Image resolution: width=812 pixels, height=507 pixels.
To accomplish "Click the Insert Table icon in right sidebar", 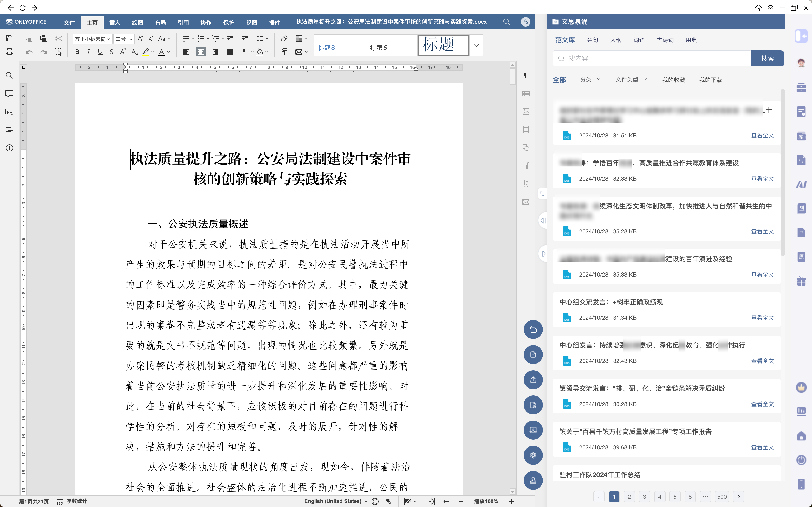I will click(x=526, y=94).
